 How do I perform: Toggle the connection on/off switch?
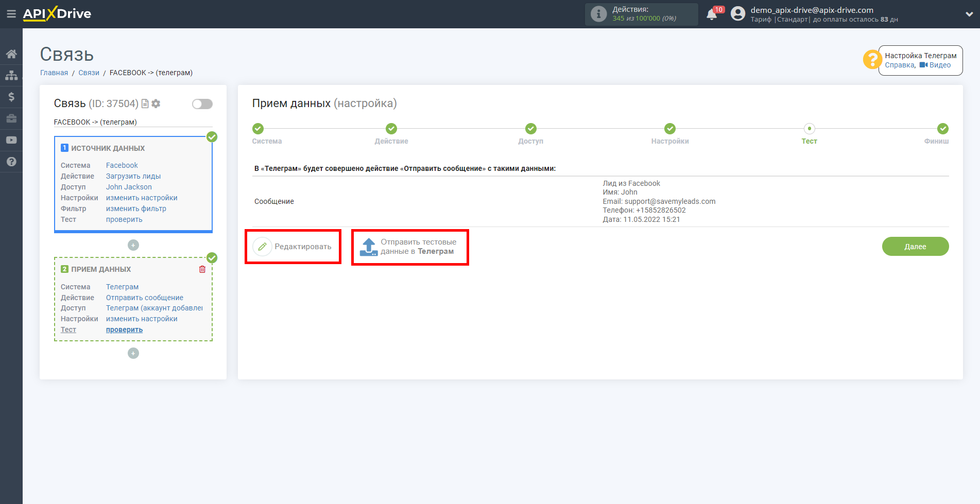click(x=202, y=104)
